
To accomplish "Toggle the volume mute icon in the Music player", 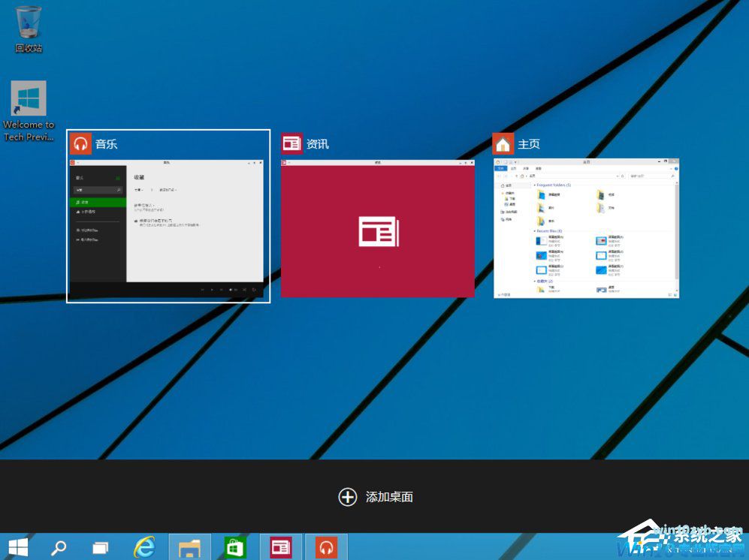I will pos(232,290).
